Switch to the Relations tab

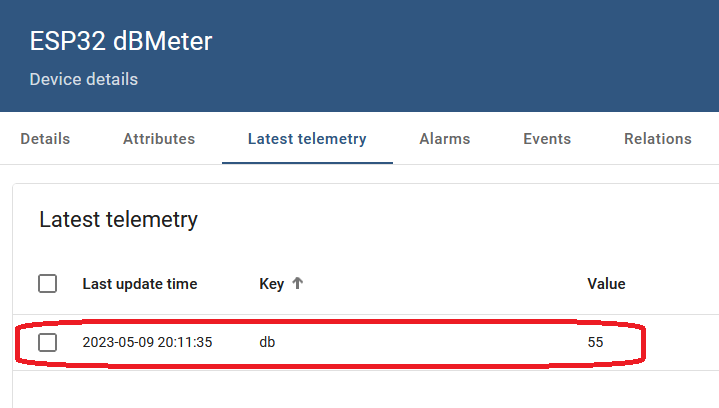pyautogui.click(x=658, y=139)
